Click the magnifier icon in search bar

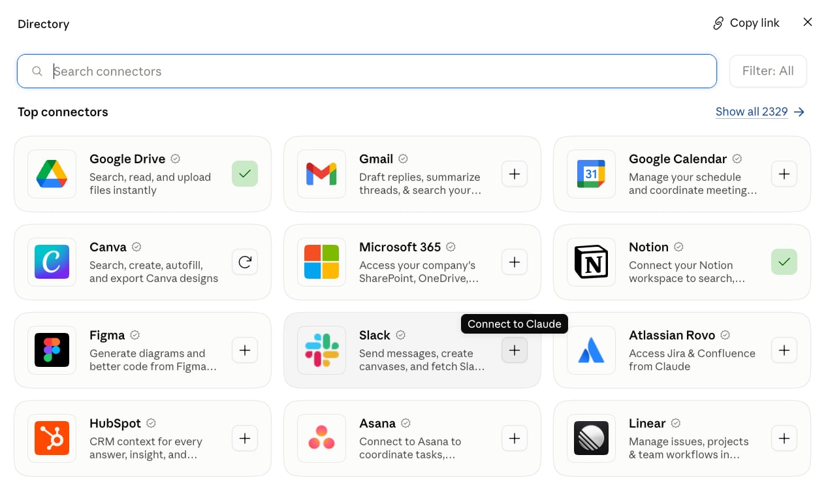pyautogui.click(x=37, y=71)
